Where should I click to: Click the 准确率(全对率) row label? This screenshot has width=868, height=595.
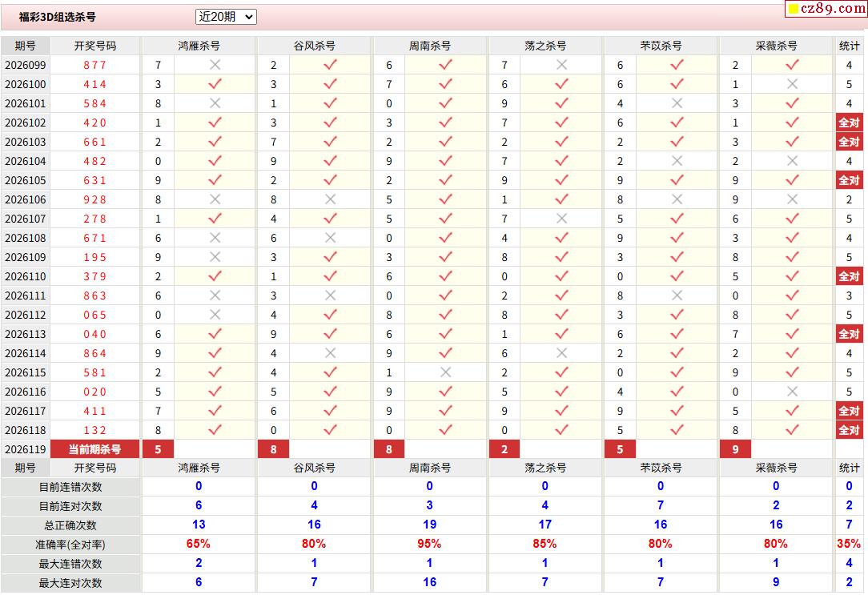(70, 545)
